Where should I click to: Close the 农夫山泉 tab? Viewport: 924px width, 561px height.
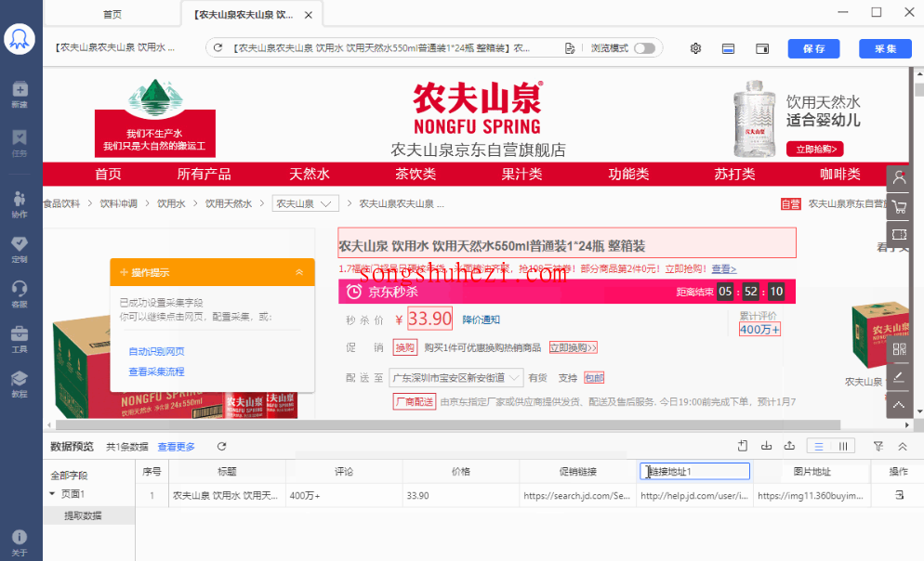pyautogui.click(x=309, y=15)
